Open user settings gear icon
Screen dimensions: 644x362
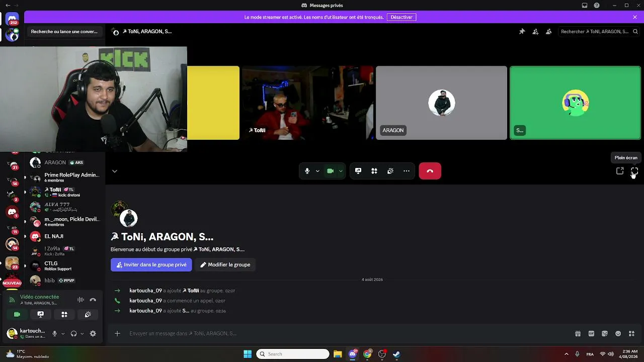click(x=93, y=333)
